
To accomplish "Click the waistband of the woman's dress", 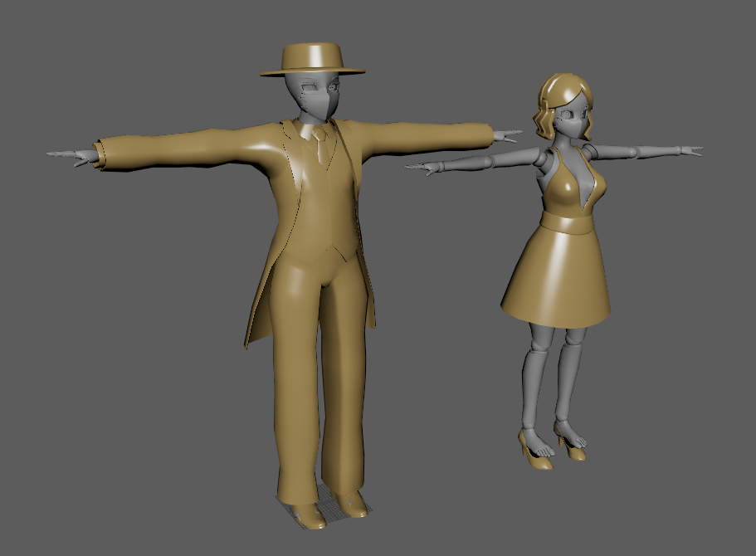I will (566, 224).
